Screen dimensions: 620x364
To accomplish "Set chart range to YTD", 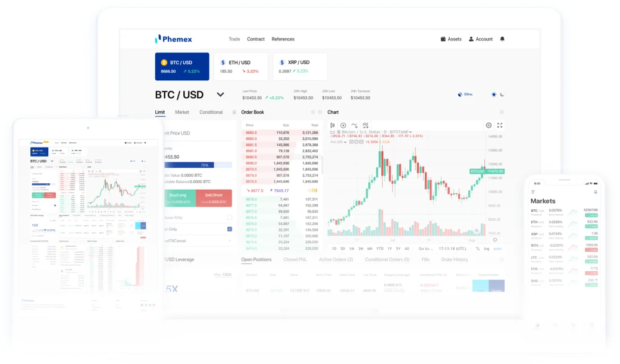I will coord(380,249).
